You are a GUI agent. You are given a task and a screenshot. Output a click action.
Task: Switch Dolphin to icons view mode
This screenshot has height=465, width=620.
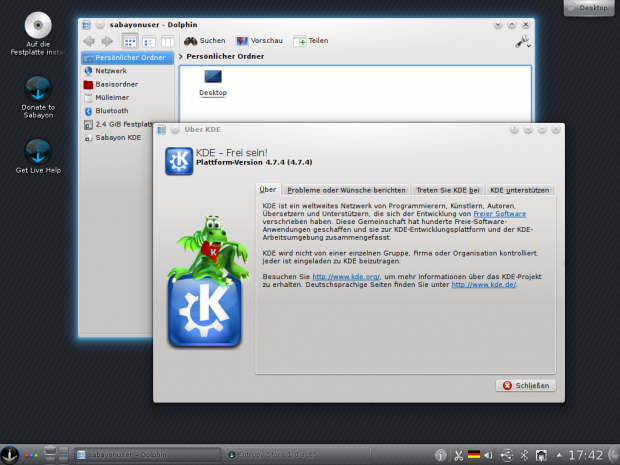[x=130, y=41]
